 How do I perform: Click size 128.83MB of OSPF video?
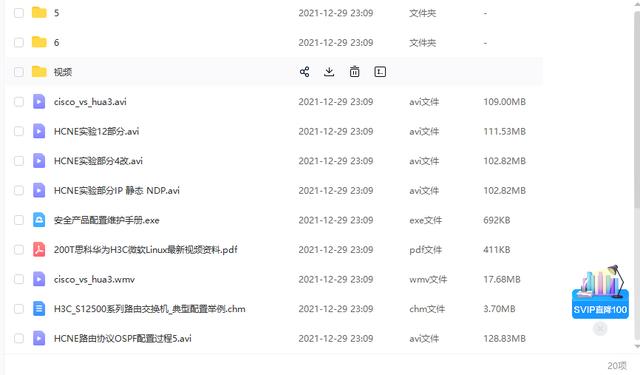click(504, 339)
